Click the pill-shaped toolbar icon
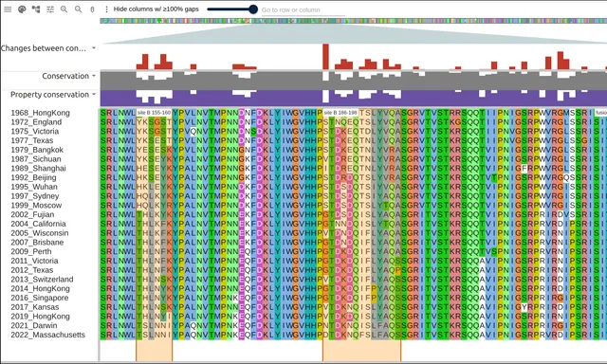 [x=92, y=9]
